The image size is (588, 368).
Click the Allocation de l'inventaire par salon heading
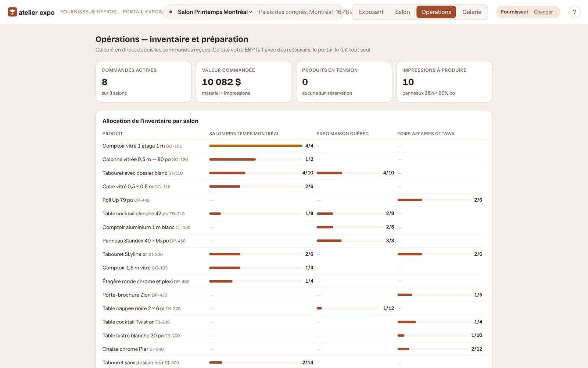150,121
